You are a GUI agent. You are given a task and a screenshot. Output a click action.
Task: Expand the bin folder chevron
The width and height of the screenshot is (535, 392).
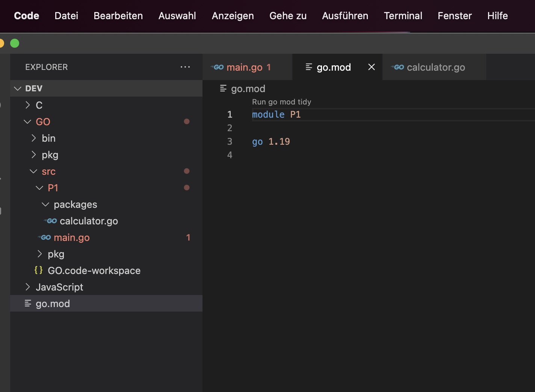coord(33,138)
